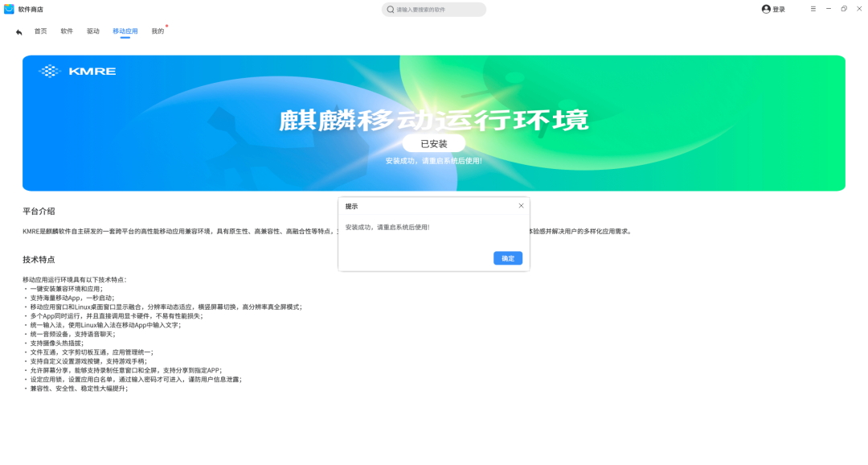This screenshot has height=465, width=868.
Task: Click the user avatar icon
Action: click(x=766, y=9)
